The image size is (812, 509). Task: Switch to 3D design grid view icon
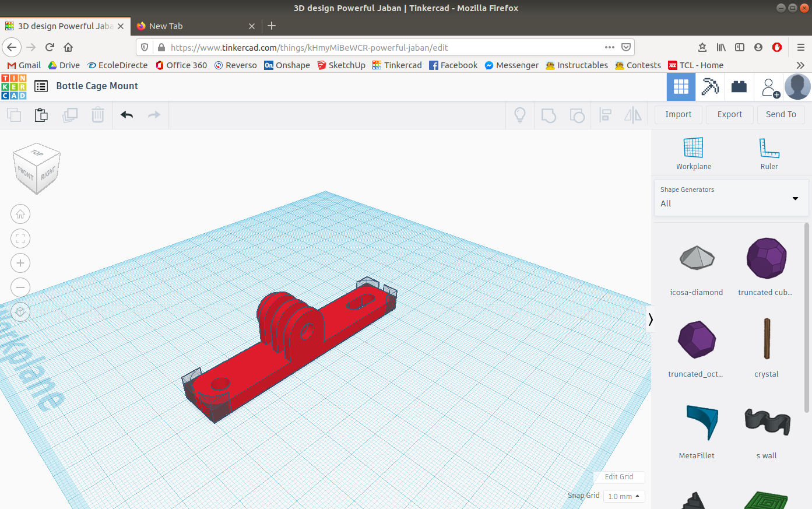681,87
